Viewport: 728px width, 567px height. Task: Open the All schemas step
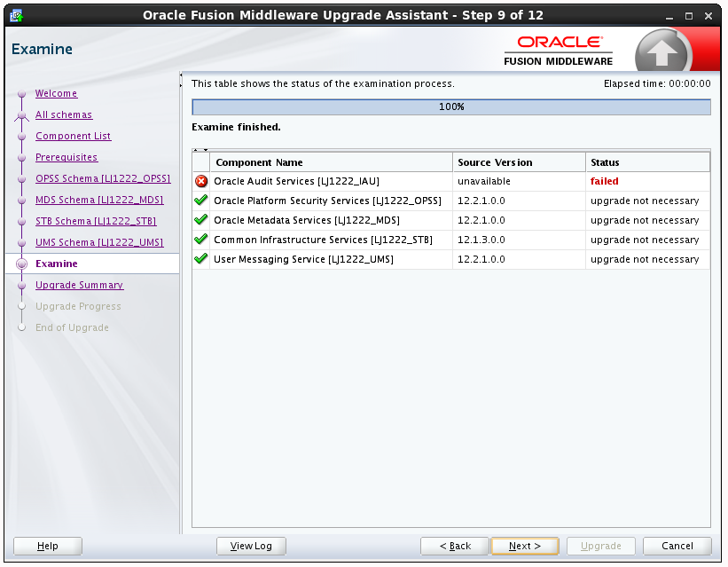coord(64,114)
